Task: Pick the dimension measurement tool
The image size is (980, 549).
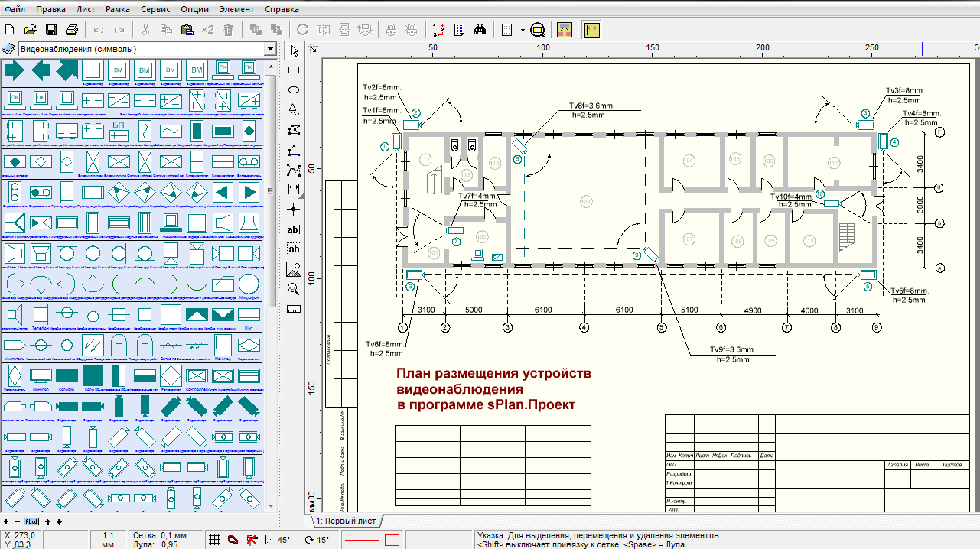Action: [x=293, y=189]
